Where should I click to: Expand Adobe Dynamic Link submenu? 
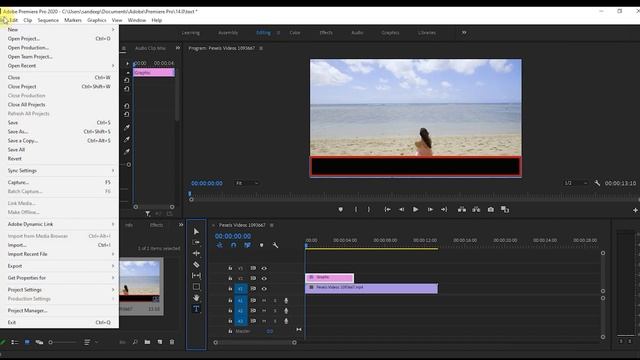coord(60,224)
